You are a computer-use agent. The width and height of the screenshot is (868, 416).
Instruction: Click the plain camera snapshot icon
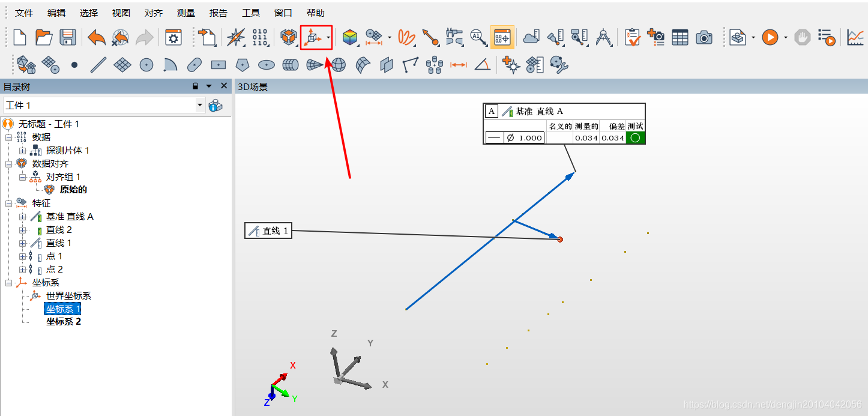[x=704, y=37]
